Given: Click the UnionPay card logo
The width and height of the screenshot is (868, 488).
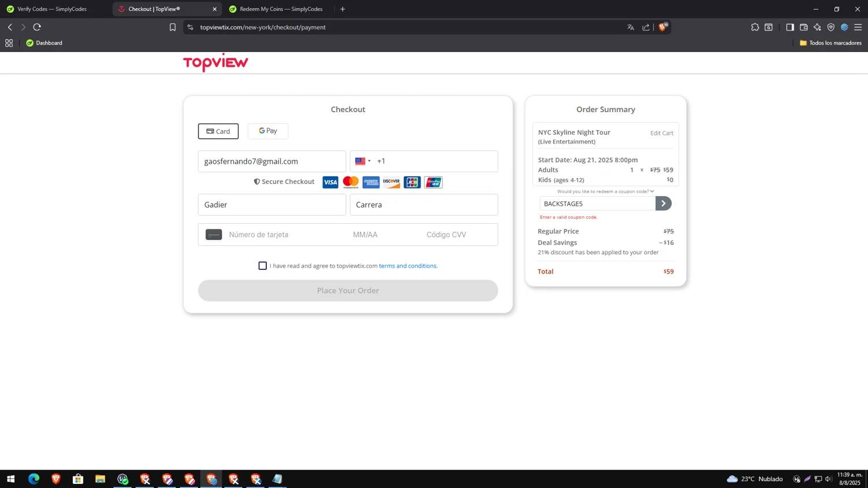Looking at the screenshot, I should tap(433, 182).
